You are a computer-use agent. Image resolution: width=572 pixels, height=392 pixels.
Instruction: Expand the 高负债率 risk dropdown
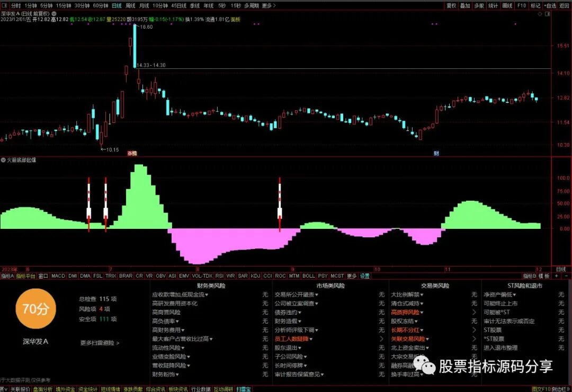(x=166, y=321)
